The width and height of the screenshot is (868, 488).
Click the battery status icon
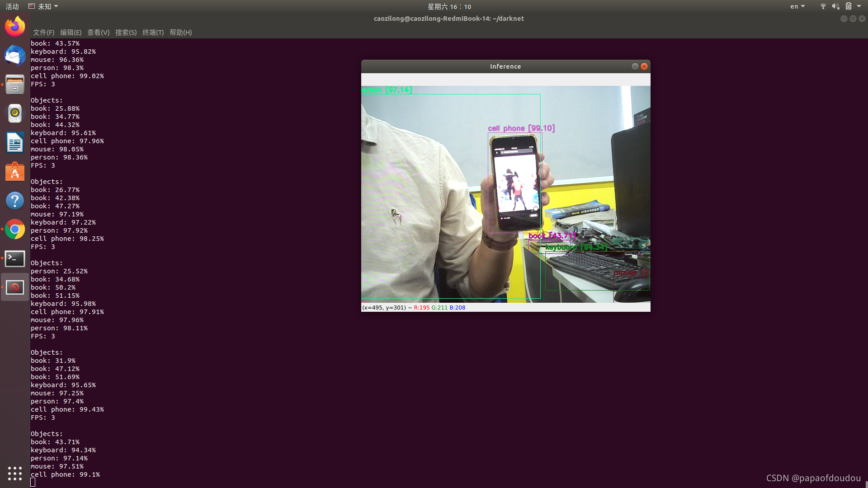pyautogui.click(x=849, y=6)
